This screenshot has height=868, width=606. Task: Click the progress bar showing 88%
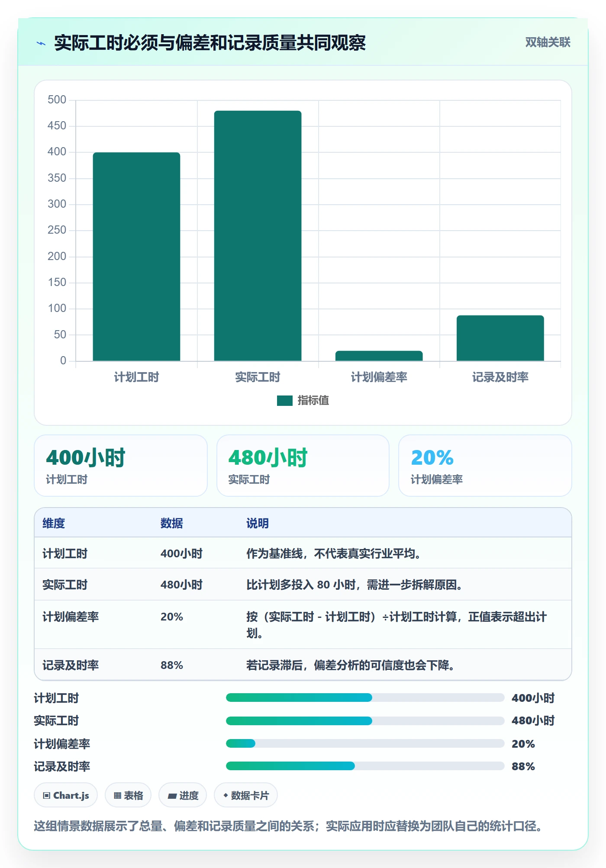point(365,766)
